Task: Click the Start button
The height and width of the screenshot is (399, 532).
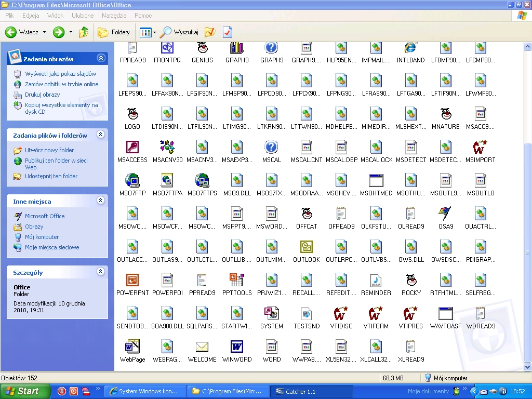Action: coord(25,391)
